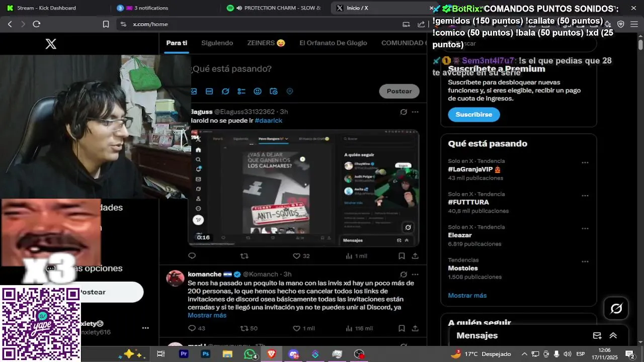Click Mostrar más under trends
Image resolution: width=644 pixels, height=362 pixels.
(467, 296)
